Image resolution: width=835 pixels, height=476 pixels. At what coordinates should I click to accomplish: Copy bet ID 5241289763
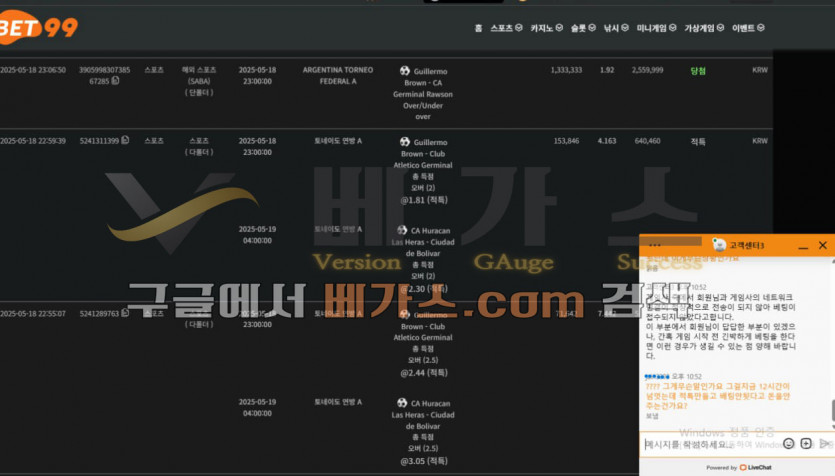tap(125, 313)
